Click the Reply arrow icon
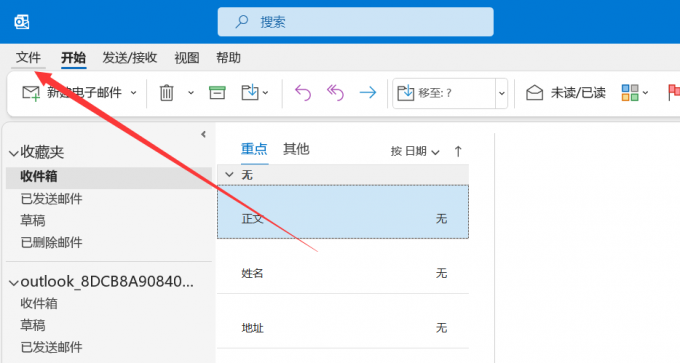The width and height of the screenshot is (680, 363). pyautogui.click(x=303, y=92)
